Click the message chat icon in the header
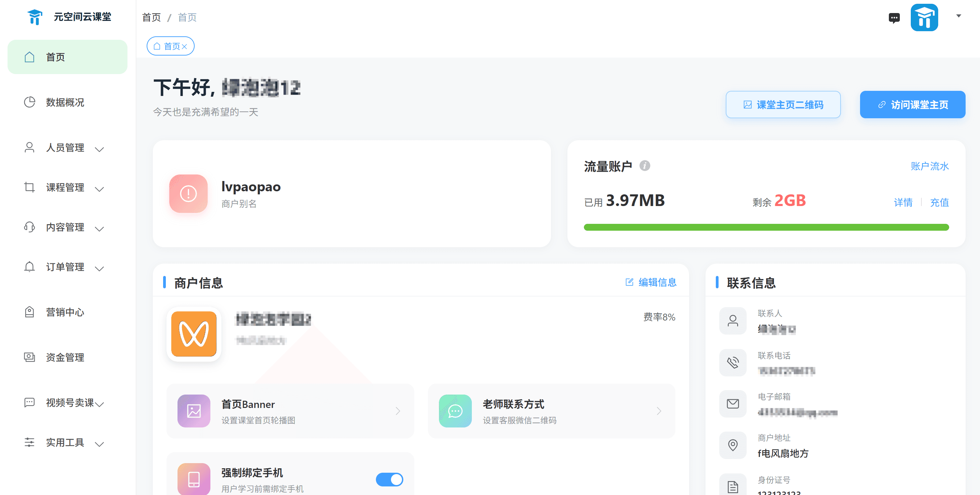The image size is (980, 495). [x=894, y=17]
